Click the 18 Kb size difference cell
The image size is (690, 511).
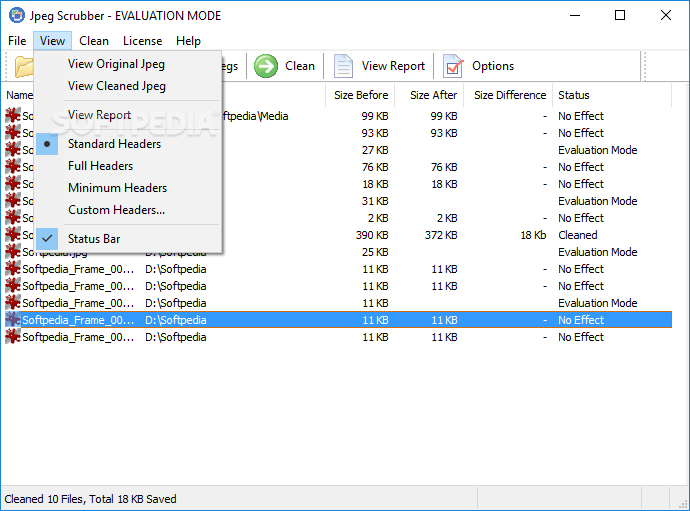[533, 235]
